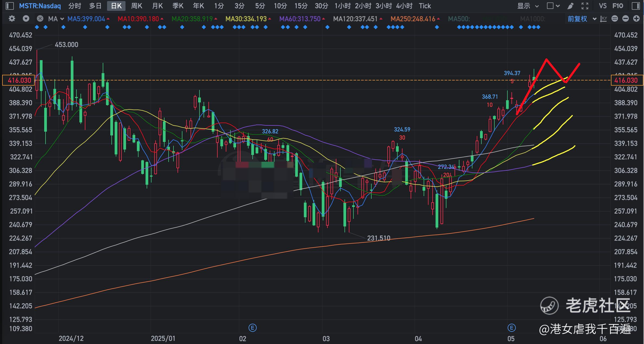
Task: Click the VS compare button
Action: (603, 6)
